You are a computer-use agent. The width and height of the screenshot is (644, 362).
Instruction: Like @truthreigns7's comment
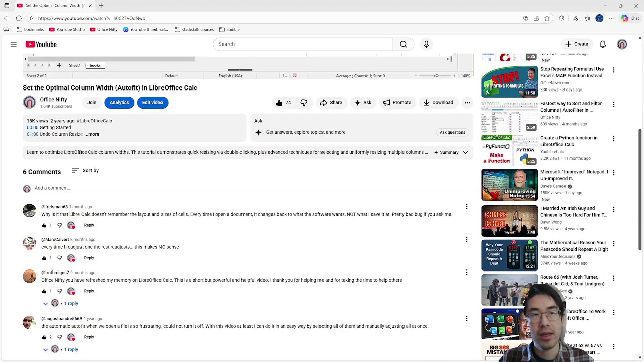(x=44, y=291)
